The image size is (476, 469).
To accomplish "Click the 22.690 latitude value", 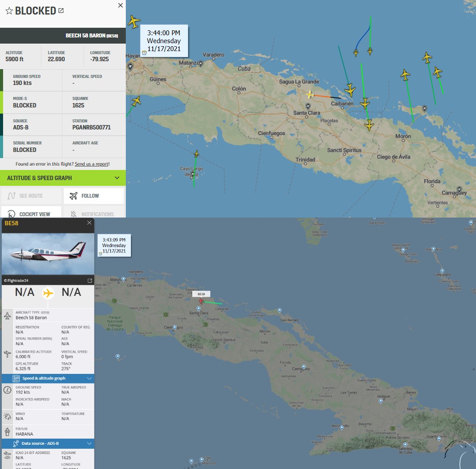I will tap(56, 59).
